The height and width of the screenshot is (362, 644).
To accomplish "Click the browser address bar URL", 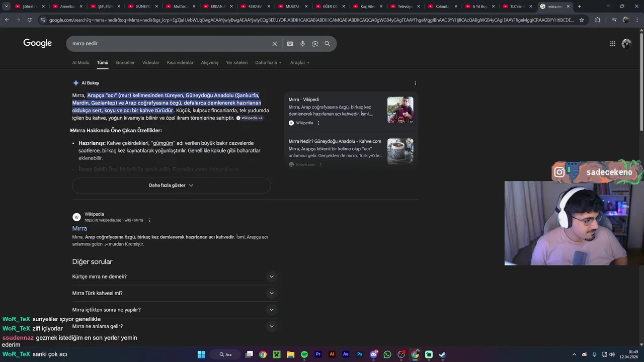I will pyautogui.click(x=311, y=20).
